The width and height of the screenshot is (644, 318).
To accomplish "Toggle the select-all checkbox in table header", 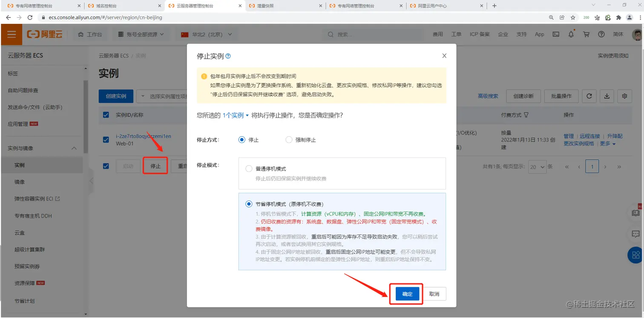I will [106, 115].
